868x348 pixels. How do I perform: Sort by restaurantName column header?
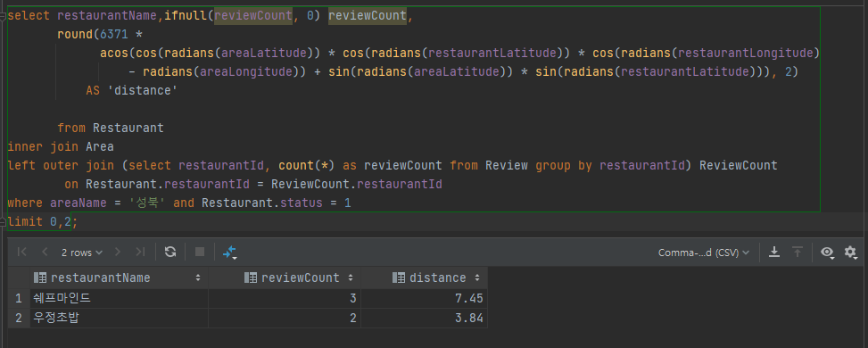click(119, 278)
